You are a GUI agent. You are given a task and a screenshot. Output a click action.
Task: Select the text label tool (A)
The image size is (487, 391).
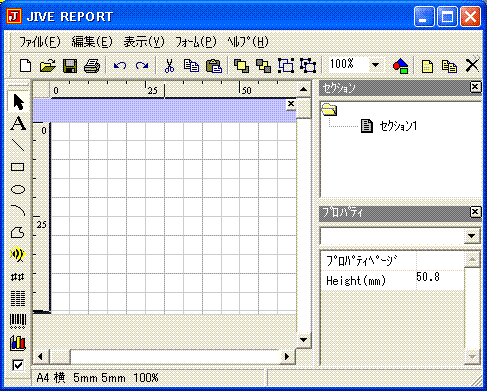tap(18, 123)
